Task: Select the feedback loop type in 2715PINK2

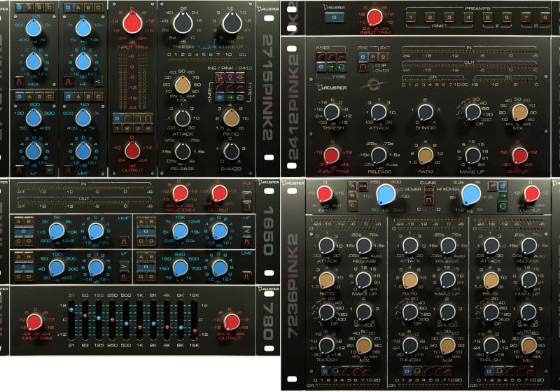Action: point(240,98)
